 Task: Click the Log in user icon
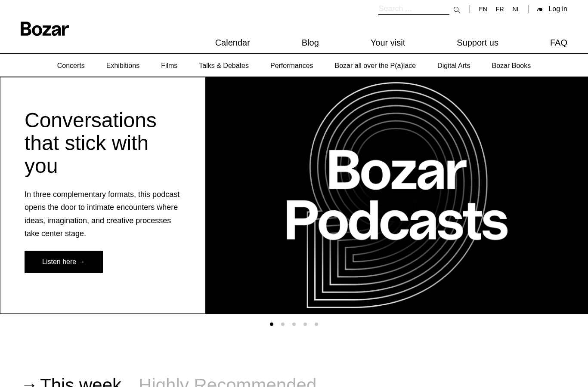click(x=540, y=9)
